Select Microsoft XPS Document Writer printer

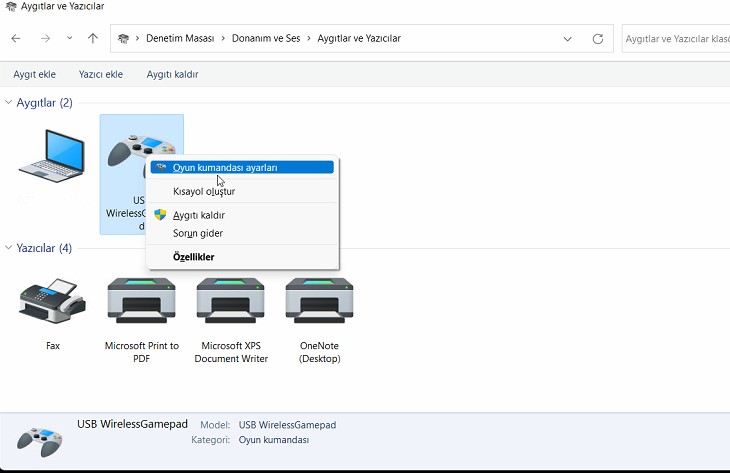(231, 301)
